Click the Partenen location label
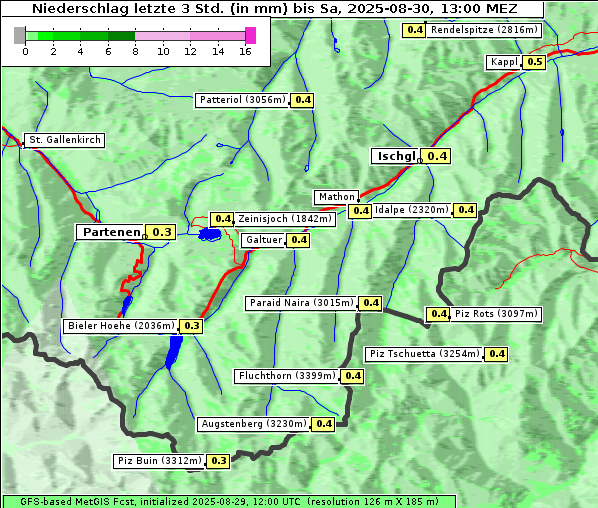This screenshot has height=508, width=598. point(111,232)
